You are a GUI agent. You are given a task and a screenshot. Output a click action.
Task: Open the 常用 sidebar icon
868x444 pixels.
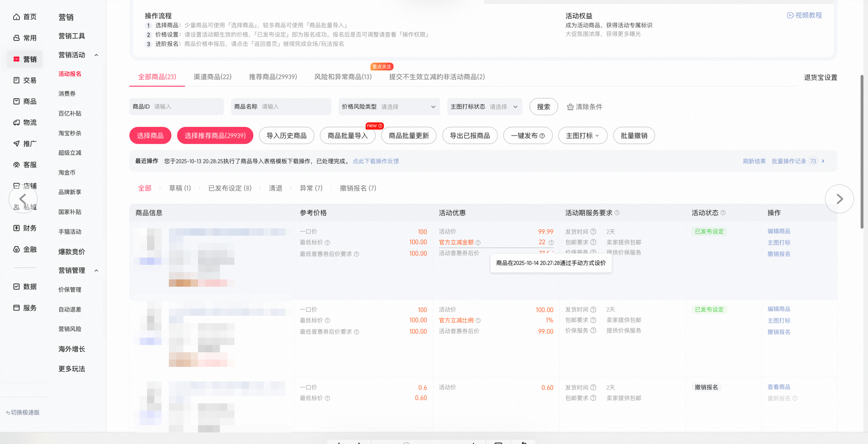[x=16, y=38]
